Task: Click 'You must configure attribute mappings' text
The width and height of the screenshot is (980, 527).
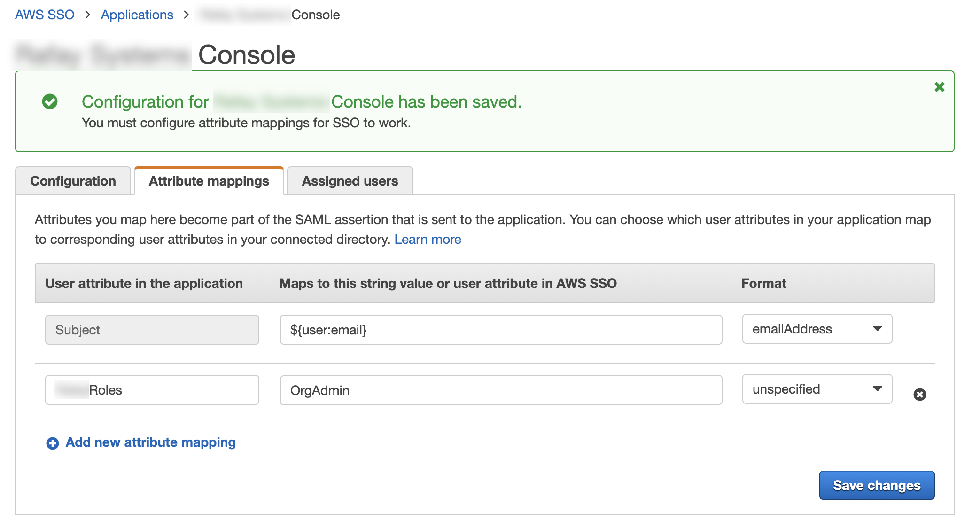Action: click(x=246, y=123)
